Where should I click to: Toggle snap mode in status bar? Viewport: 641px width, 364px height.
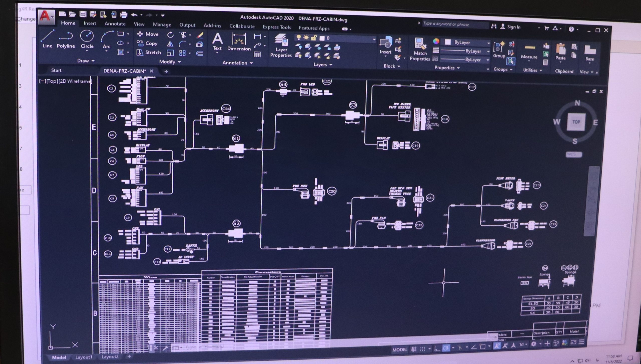(423, 349)
